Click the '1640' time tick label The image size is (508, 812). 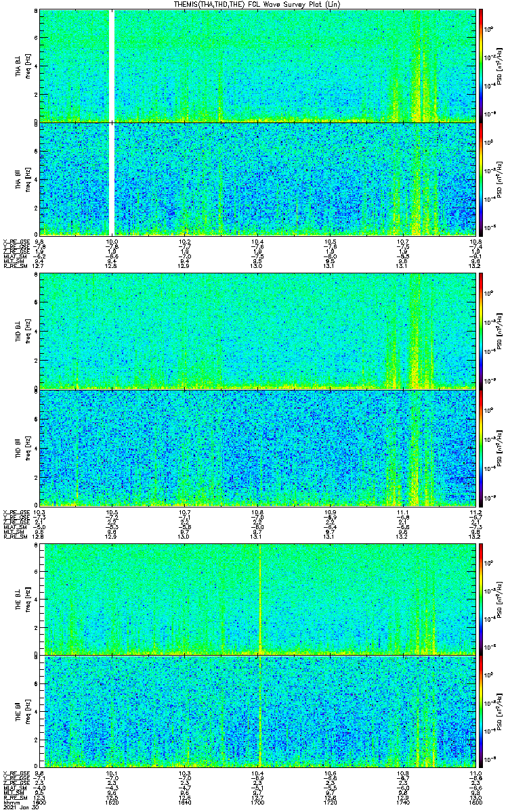click(x=185, y=802)
